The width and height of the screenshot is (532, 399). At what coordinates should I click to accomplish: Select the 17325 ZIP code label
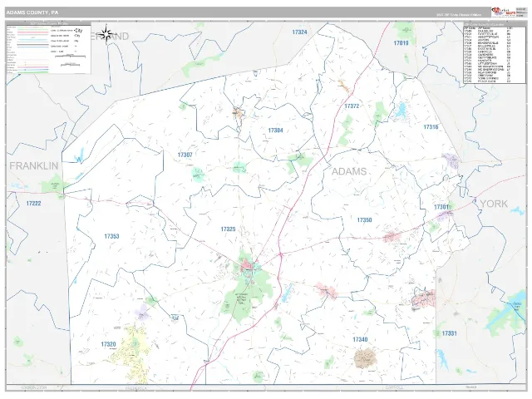coord(228,229)
